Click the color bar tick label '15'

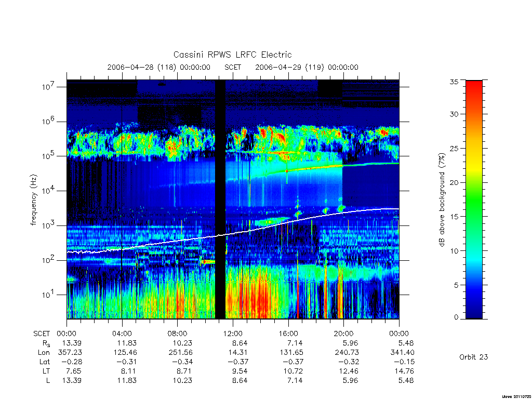454,217
